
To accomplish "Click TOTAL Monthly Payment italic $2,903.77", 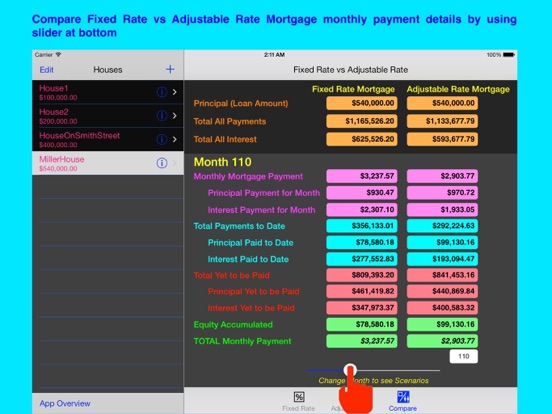I will tap(442, 341).
